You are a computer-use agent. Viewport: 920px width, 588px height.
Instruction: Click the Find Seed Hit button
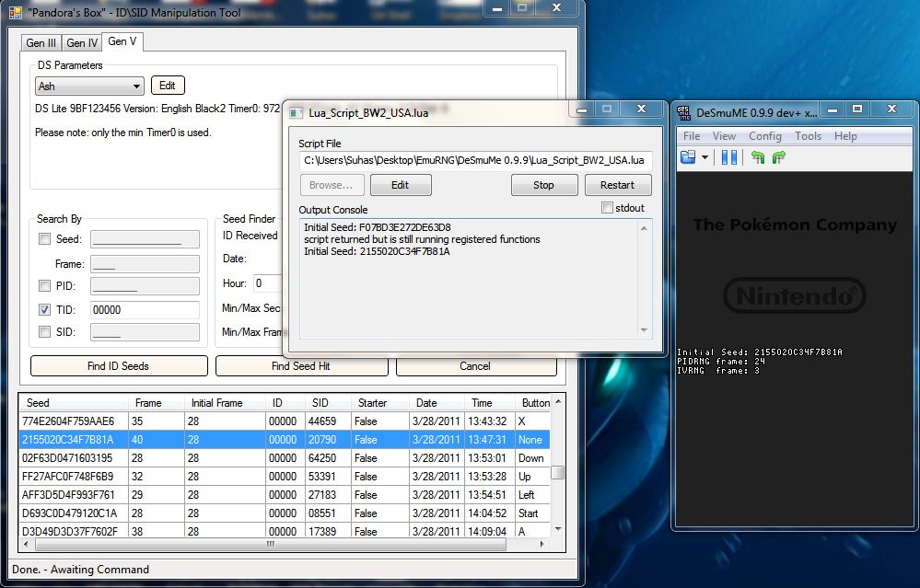tap(301, 366)
